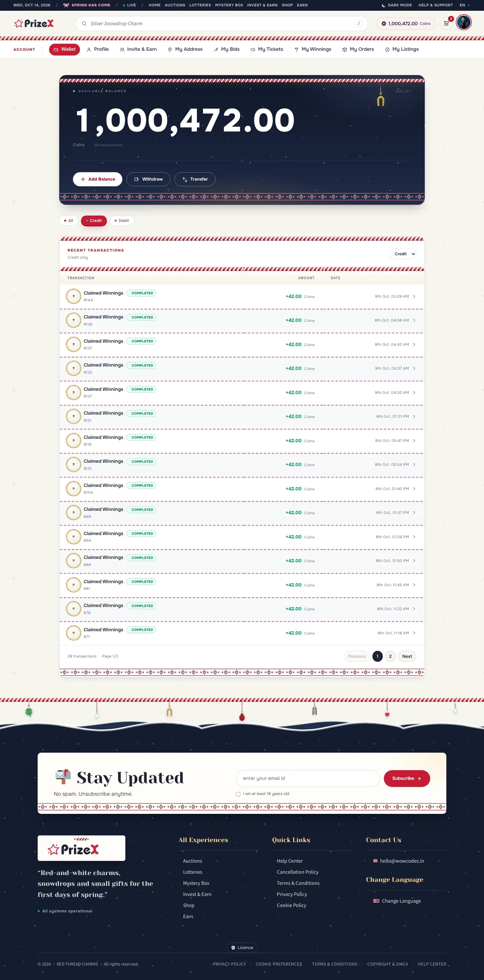Click the coin balance pill in header

pyautogui.click(x=406, y=24)
